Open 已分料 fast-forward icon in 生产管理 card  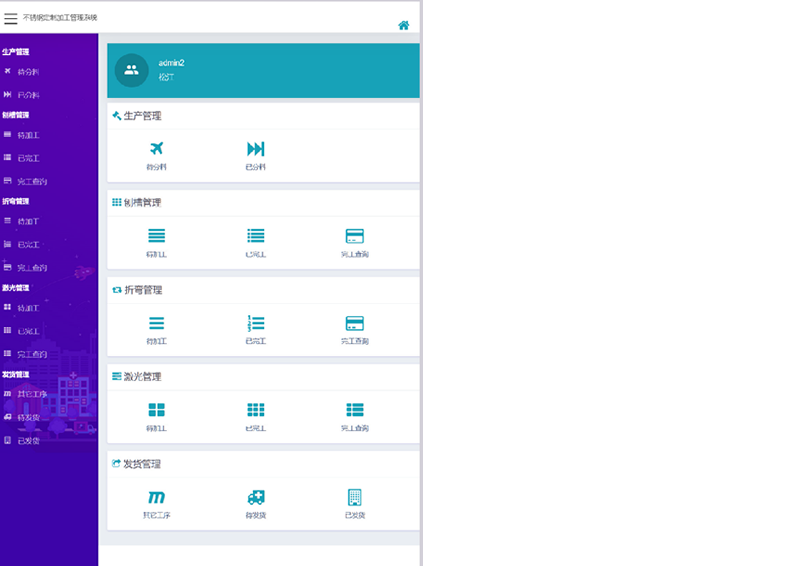click(x=255, y=149)
